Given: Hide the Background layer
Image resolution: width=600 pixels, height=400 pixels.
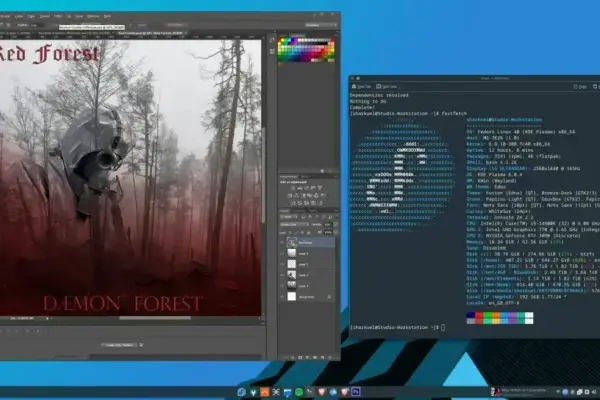Looking at the screenshot, I should [x=282, y=297].
